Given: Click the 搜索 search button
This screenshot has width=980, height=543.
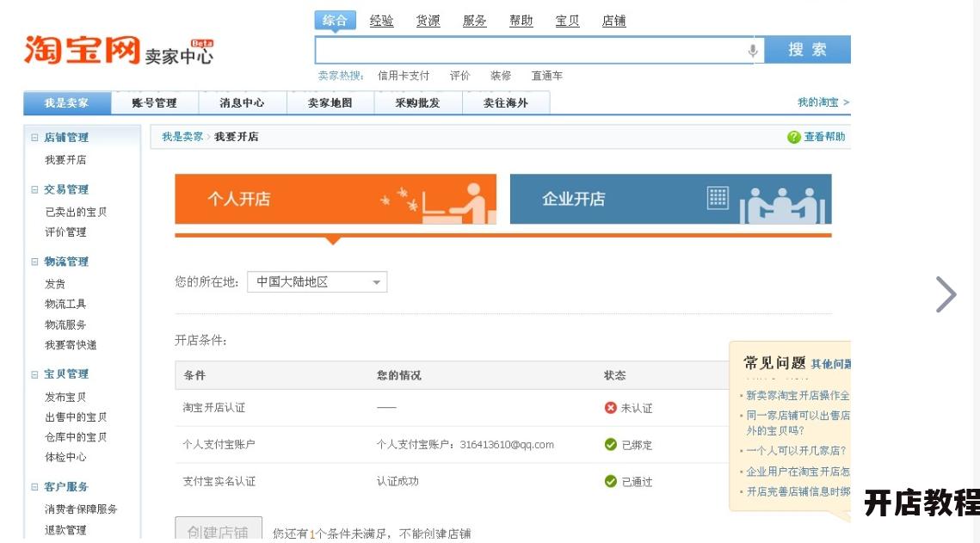Looking at the screenshot, I should pos(808,49).
